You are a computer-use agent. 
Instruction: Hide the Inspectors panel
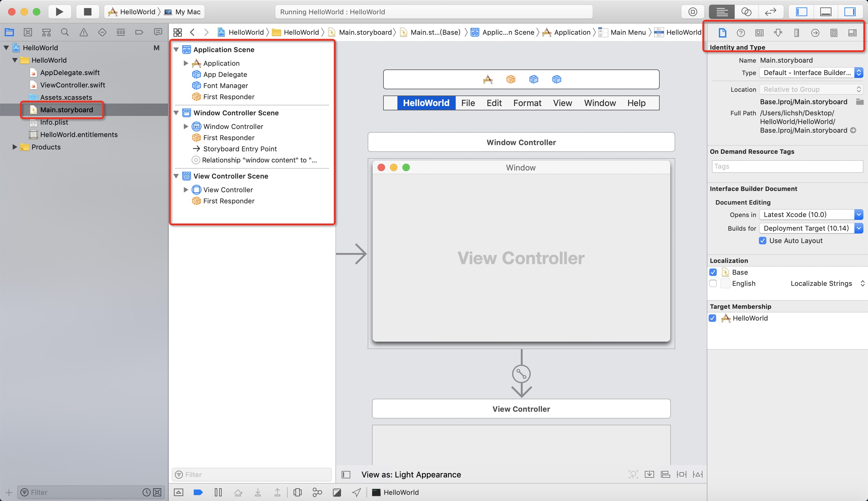[850, 12]
